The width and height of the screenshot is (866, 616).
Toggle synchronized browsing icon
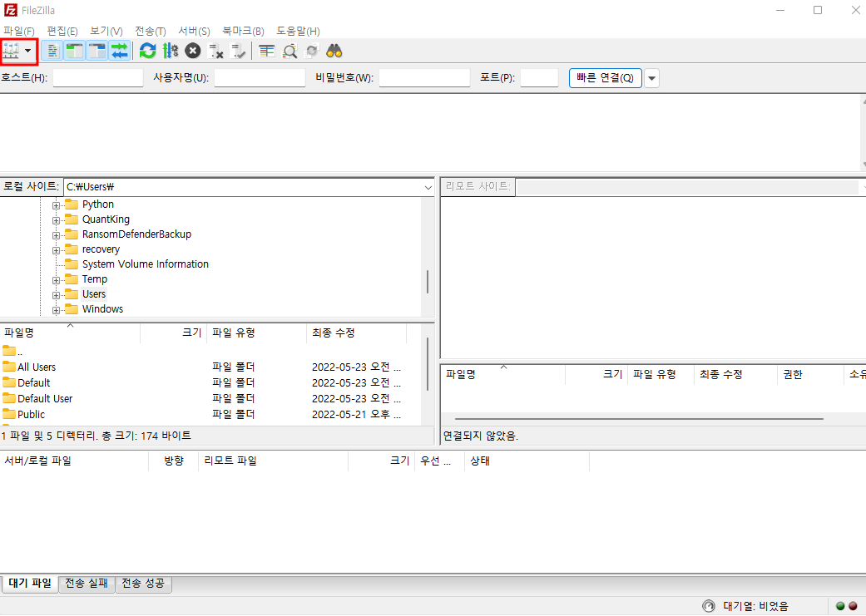[x=313, y=52]
